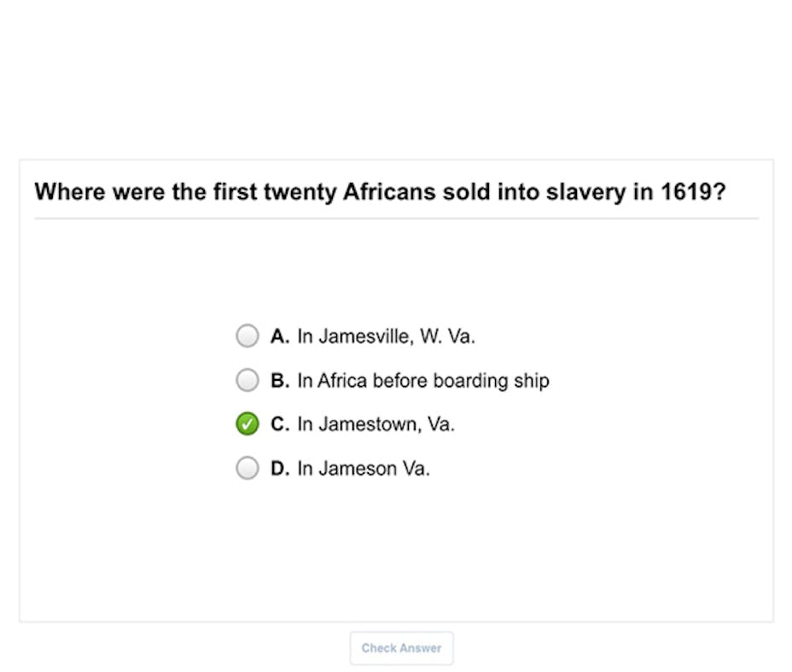
Task: Click the answer text "In Jamestown, Va."
Action: (x=376, y=424)
